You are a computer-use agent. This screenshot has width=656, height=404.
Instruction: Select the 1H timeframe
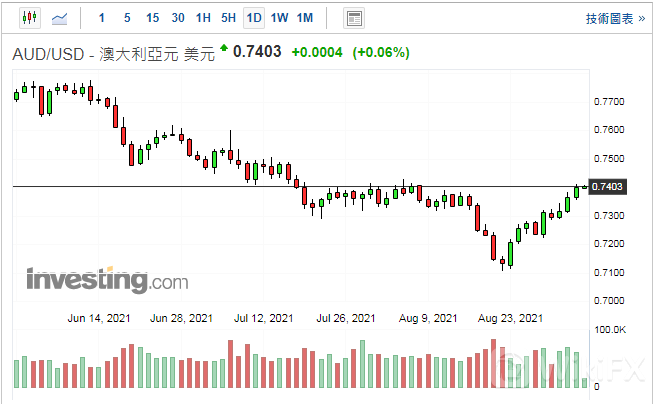(203, 18)
